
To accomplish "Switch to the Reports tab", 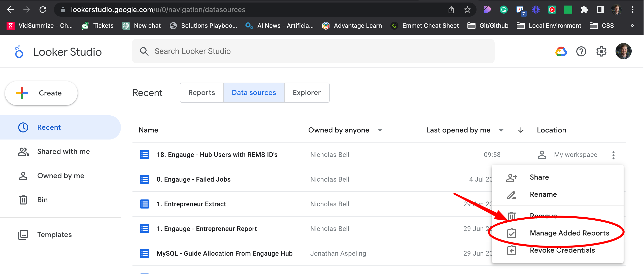I will click(201, 92).
